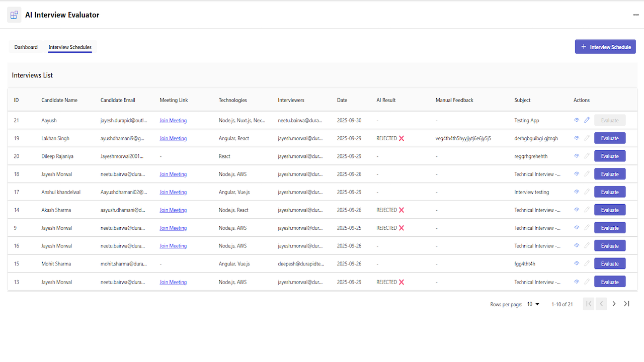View details of interview ID 21 (Aayush)

[577, 120]
